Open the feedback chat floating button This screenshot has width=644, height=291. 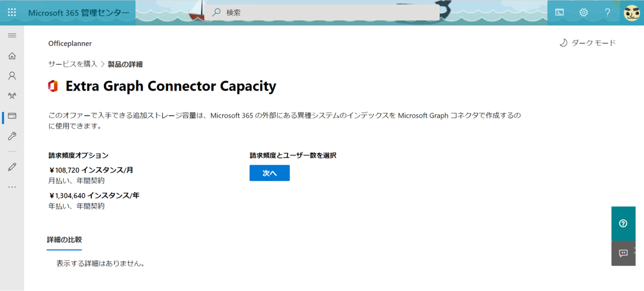click(623, 253)
